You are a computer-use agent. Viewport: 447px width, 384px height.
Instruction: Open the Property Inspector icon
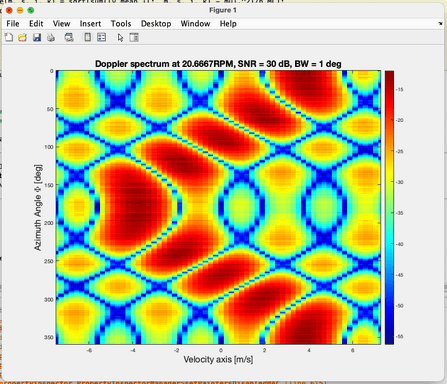(134, 37)
